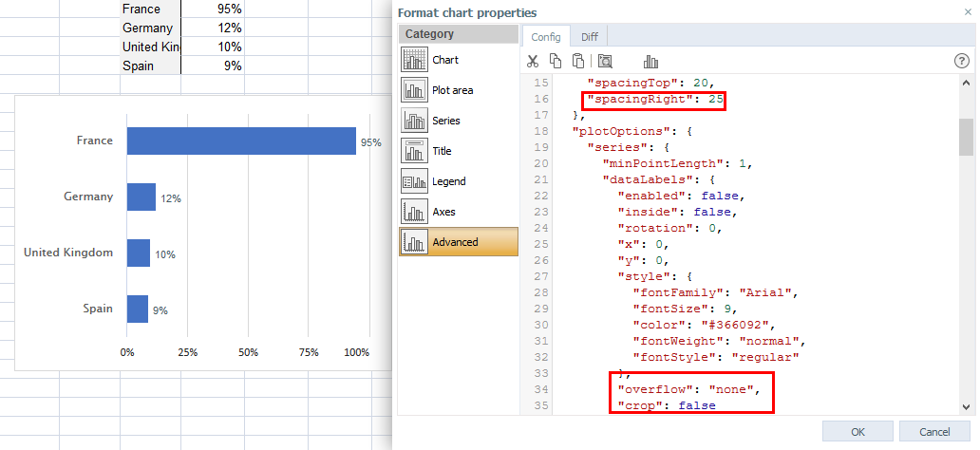Go to the Axes category
980x450 pixels.
pyautogui.click(x=459, y=212)
